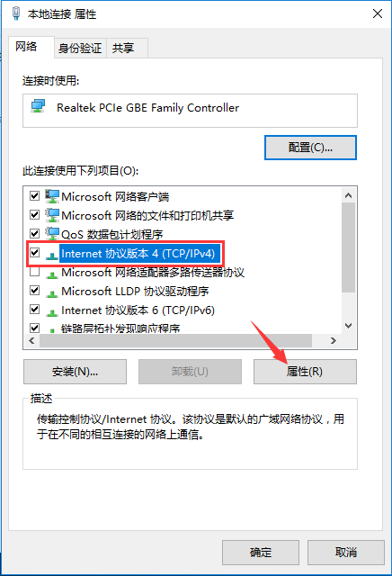The height and width of the screenshot is (576, 392).
Task: Select the QoS 数据包计划程序 icon
Action: point(52,234)
